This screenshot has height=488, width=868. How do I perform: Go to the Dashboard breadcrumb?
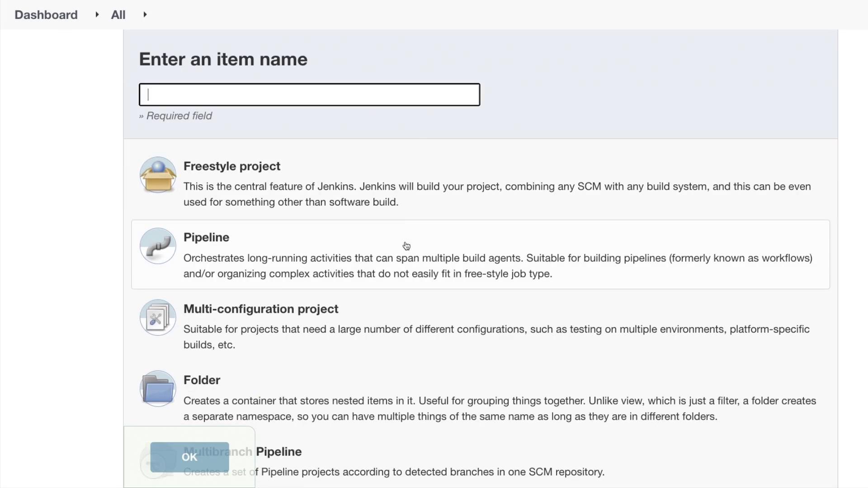[46, 15]
